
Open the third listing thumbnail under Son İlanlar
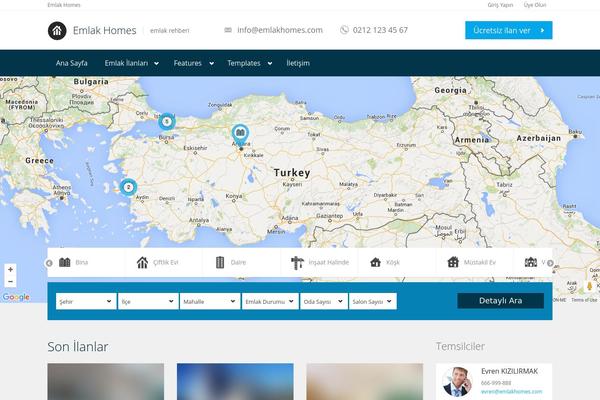tap(365, 382)
